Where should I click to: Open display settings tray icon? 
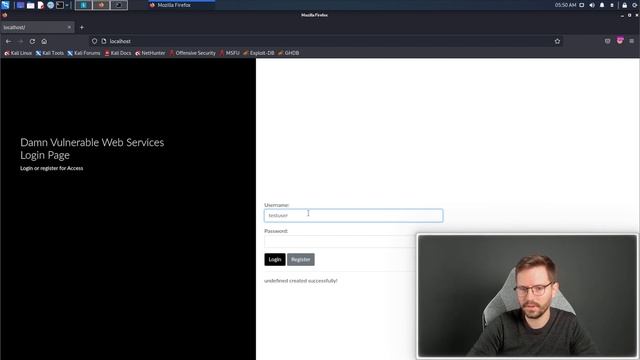point(582,5)
